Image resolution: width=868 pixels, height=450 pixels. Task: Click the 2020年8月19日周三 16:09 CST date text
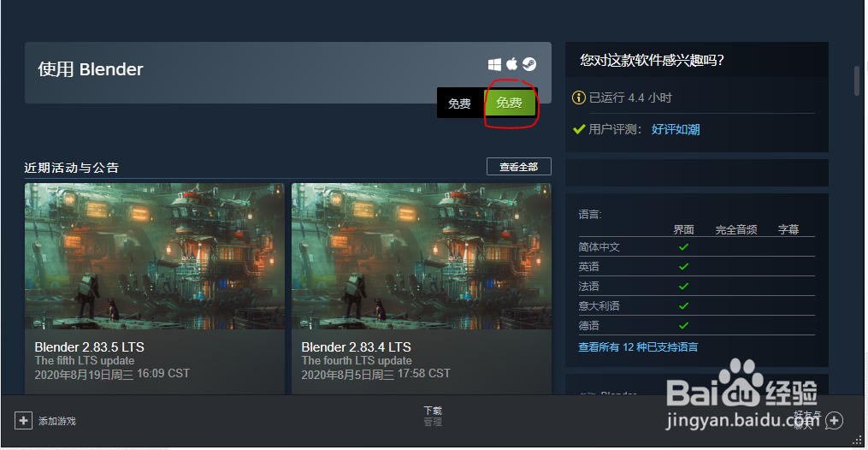tap(112, 374)
